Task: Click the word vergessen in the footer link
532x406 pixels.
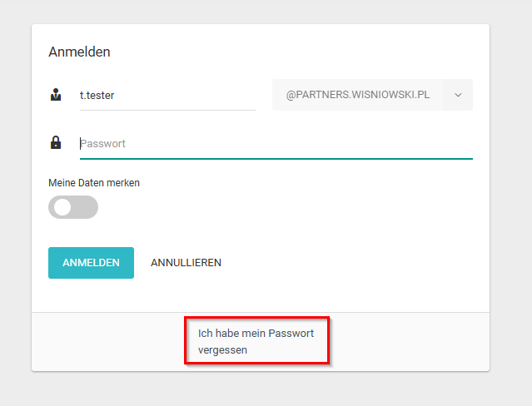Action: (222, 350)
